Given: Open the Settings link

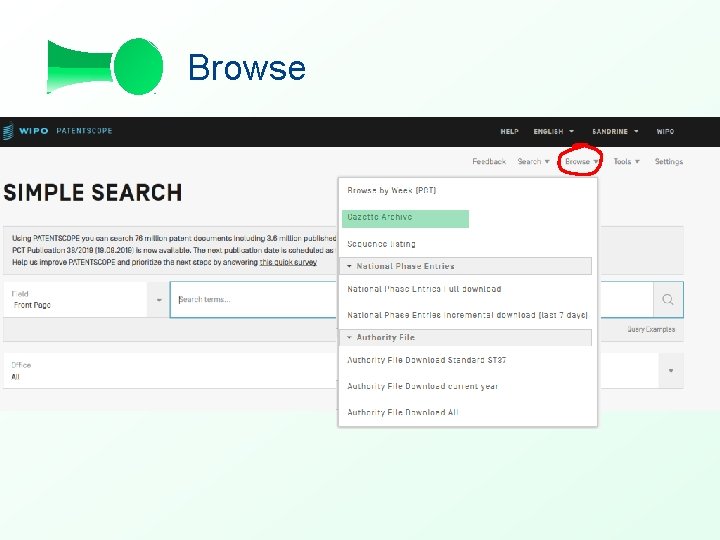Looking at the screenshot, I should coord(669,162).
